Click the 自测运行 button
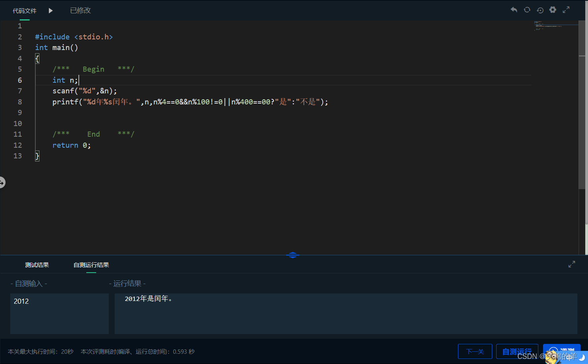The width and height of the screenshot is (588, 364). (x=517, y=351)
